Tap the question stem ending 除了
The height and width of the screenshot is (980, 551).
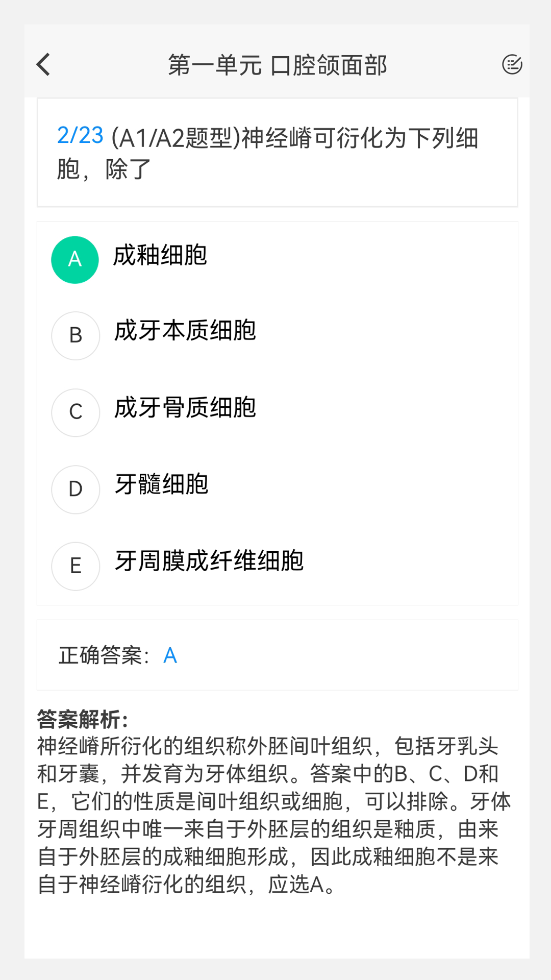(128, 169)
